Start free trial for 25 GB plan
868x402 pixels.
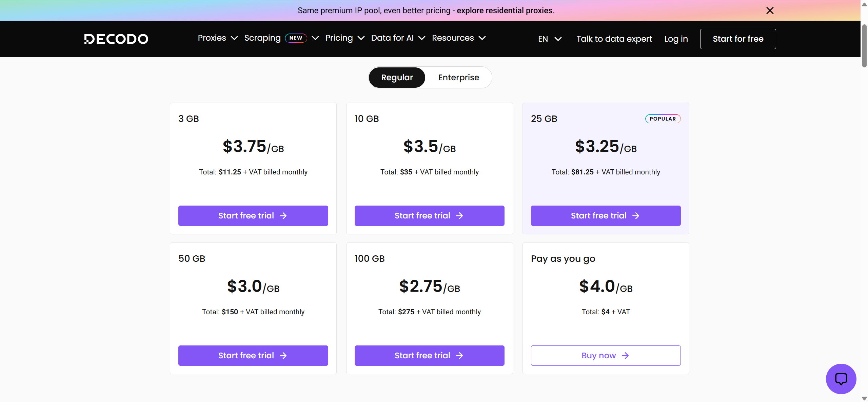606,216
